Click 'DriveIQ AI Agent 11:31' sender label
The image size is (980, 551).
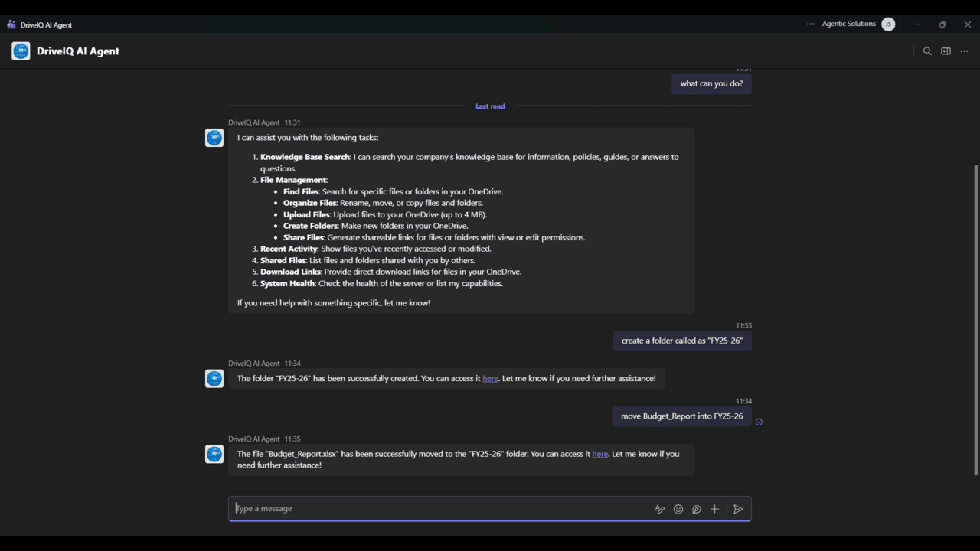point(264,122)
